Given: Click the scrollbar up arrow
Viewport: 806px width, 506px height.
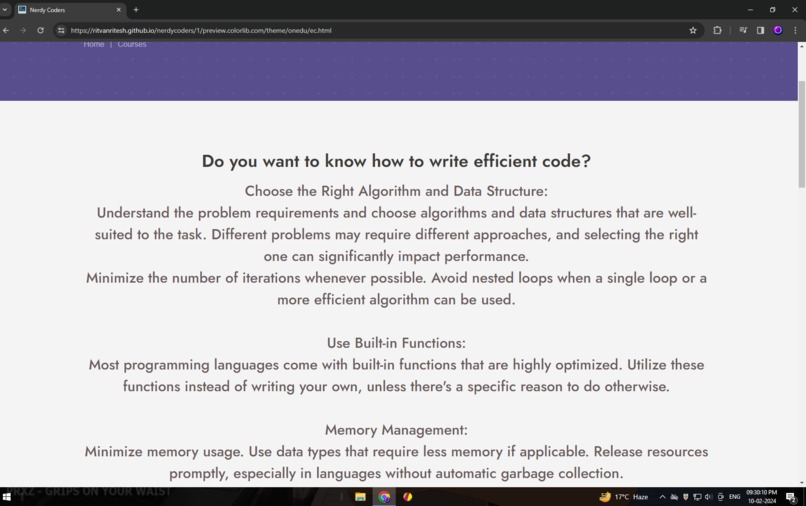Looking at the screenshot, I should click(801, 46).
